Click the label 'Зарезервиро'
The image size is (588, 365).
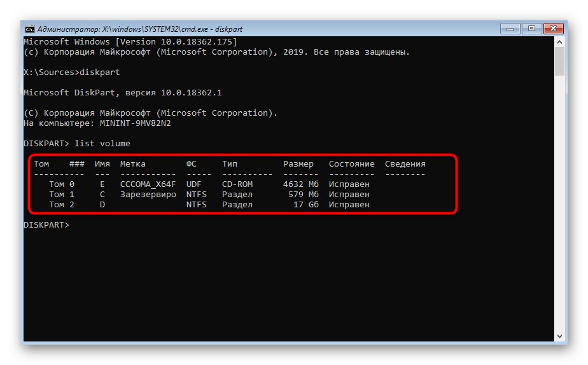coord(148,195)
